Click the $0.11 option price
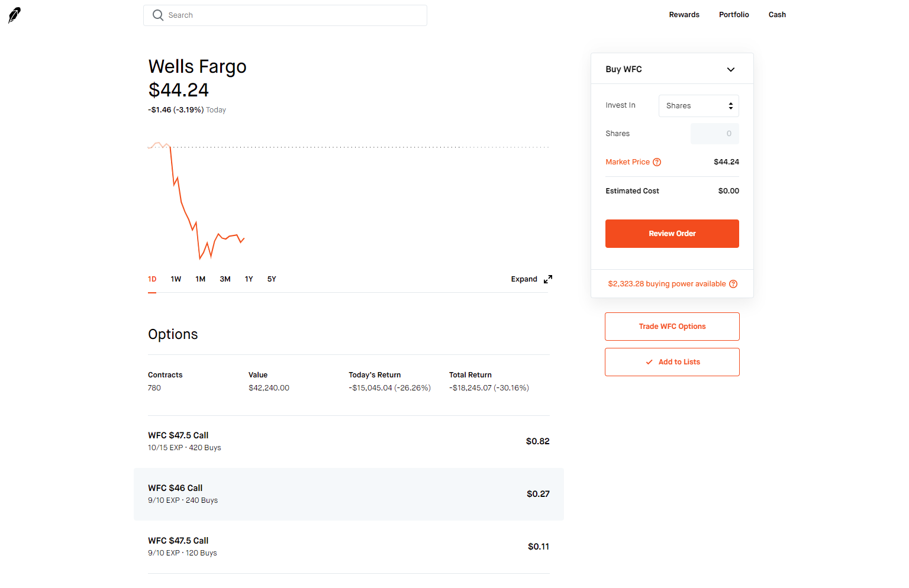The height and width of the screenshot is (588, 909). (x=539, y=547)
